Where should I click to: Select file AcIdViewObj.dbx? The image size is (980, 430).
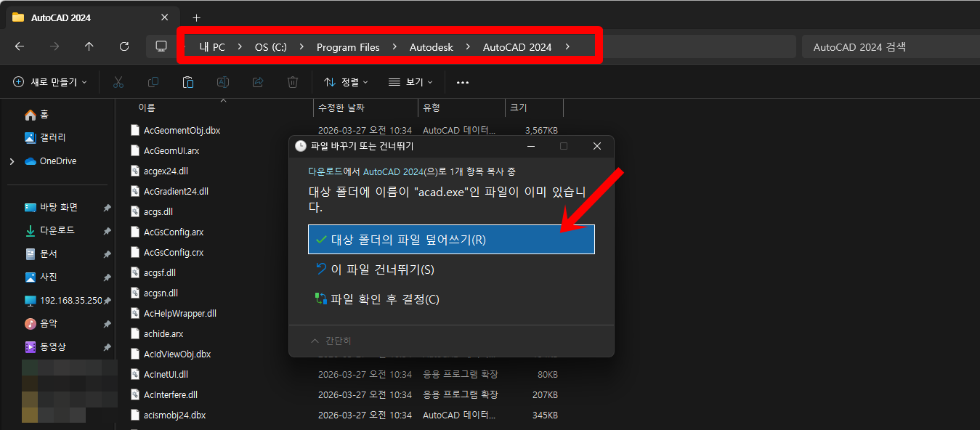[x=177, y=354]
